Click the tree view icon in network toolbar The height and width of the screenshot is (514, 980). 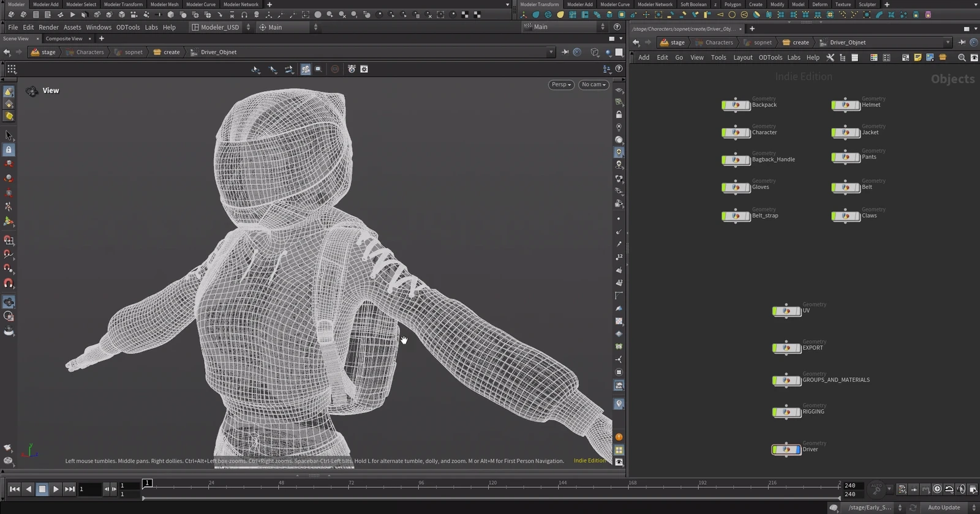pyautogui.click(x=842, y=58)
